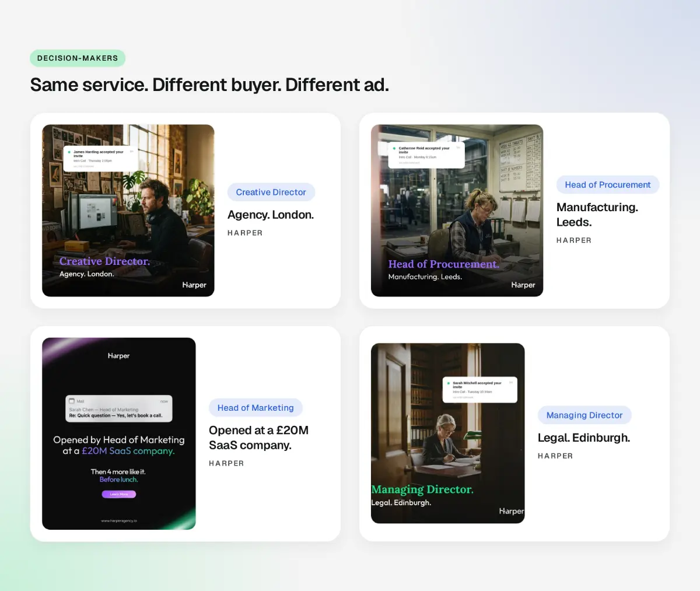700x591 pixels.
Task: Click green status dot in Catherine Reid notification
Action: pos(394,148)
